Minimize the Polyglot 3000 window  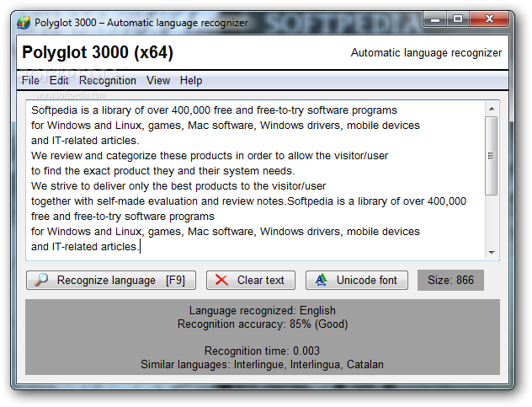click(x=435, y=19)
